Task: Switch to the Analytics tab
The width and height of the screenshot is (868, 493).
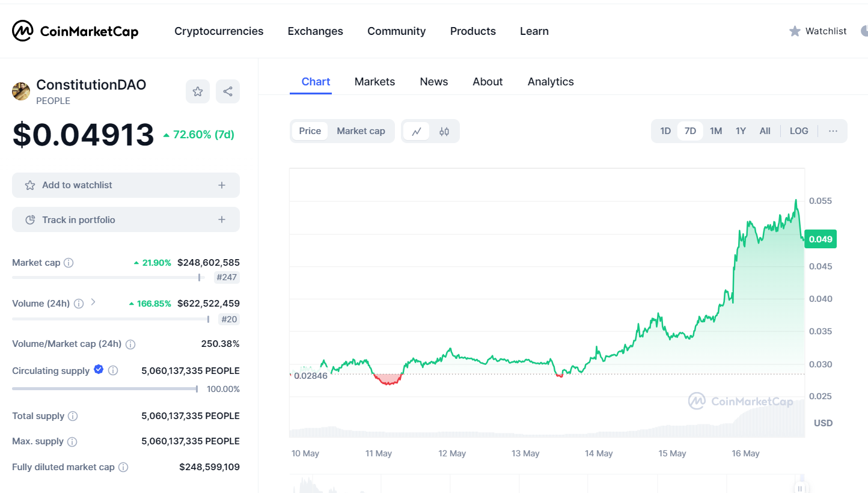Action: click(551, 82)
